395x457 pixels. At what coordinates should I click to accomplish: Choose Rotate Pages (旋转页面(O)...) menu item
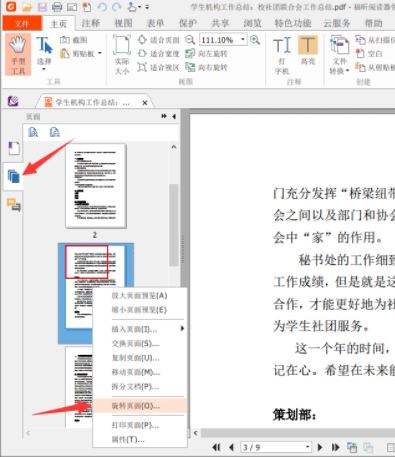tap(139, 406)
